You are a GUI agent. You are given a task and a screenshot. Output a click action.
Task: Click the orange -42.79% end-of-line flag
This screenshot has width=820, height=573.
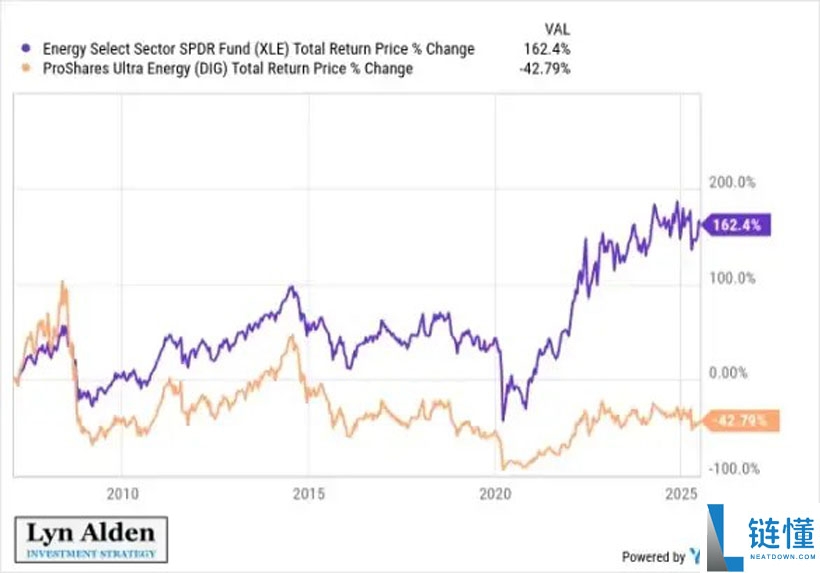[741, 421]
